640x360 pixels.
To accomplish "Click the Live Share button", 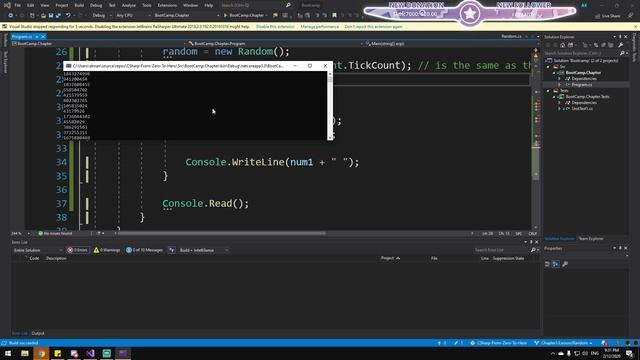I will pos(608,16).
